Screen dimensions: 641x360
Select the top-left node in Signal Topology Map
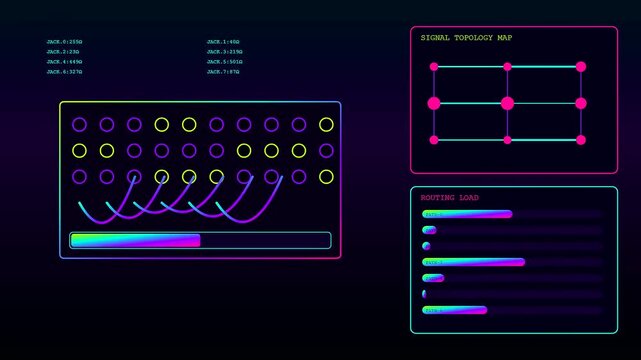[x=434, y=67]
